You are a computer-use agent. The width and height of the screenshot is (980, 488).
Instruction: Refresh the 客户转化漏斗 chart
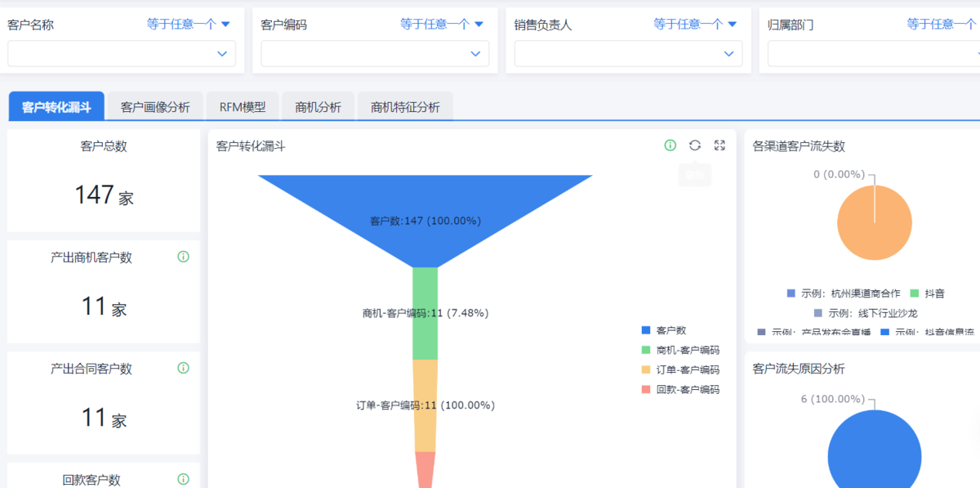pyautogui.click(x=695, y=146)
